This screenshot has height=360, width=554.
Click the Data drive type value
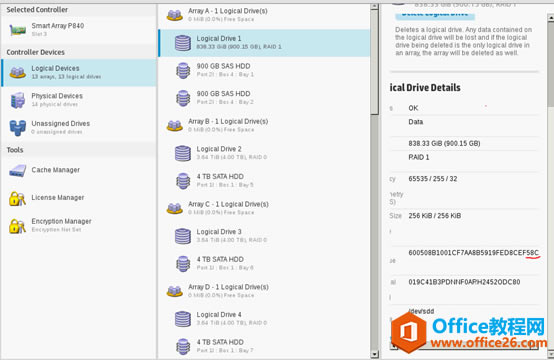click(416, 122)
